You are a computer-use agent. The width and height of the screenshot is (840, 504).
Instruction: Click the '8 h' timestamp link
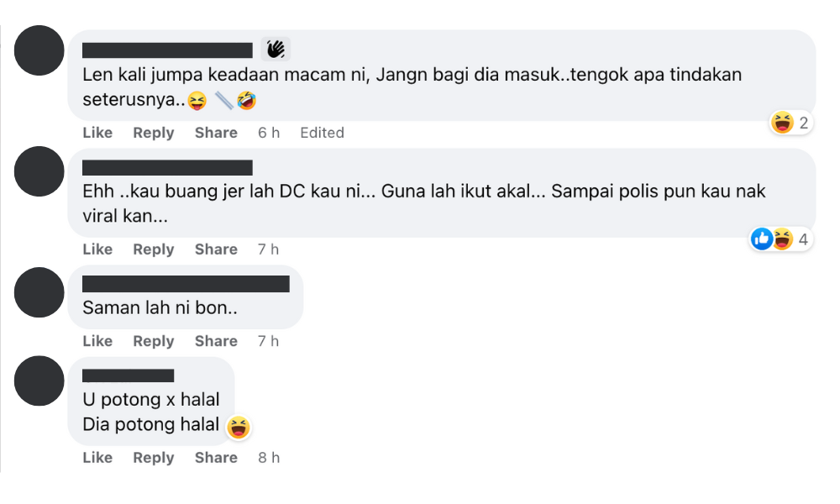tap(269, 458)
